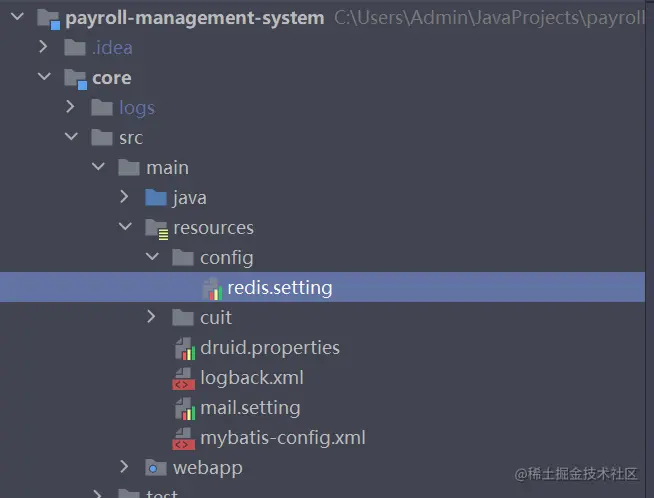Screen dimensions: 654x498
Task: Click the webapp web folder icon
Action: (156, 468)
